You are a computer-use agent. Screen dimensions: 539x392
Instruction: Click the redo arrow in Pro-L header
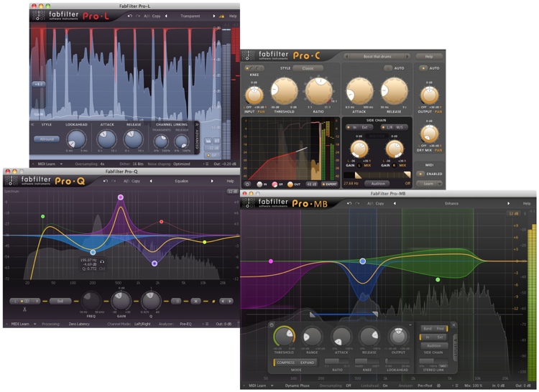[138, 16]
